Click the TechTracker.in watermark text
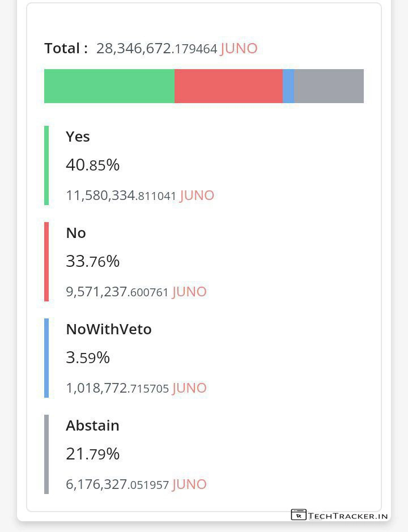 click(x=348, y=516)
